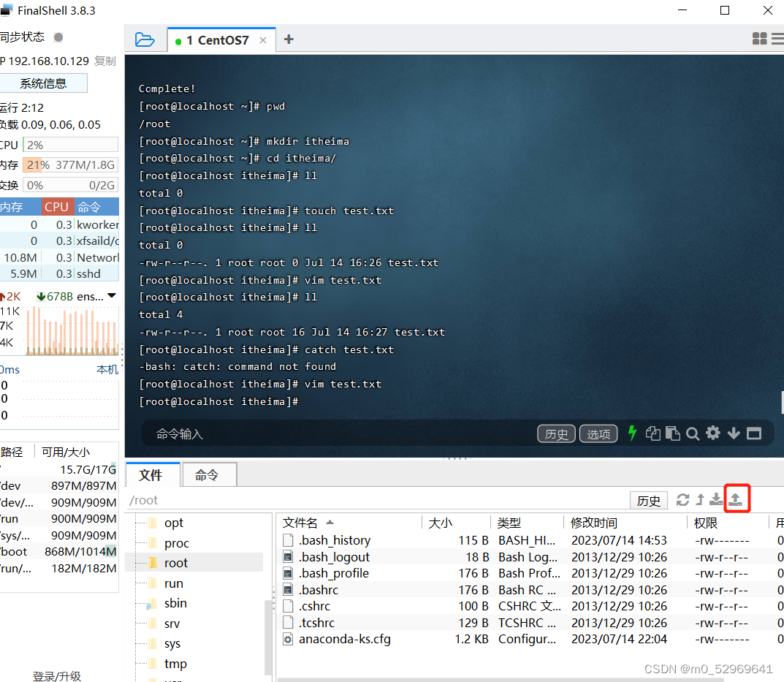
Task: Open terminal 历史 command history button
Action: [556, 433]
